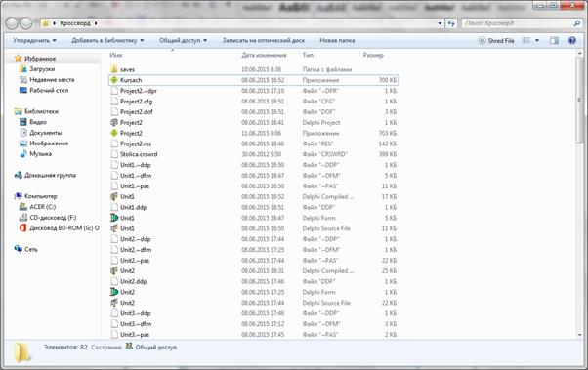Click the search magnifier icon

tap(576, 23)
